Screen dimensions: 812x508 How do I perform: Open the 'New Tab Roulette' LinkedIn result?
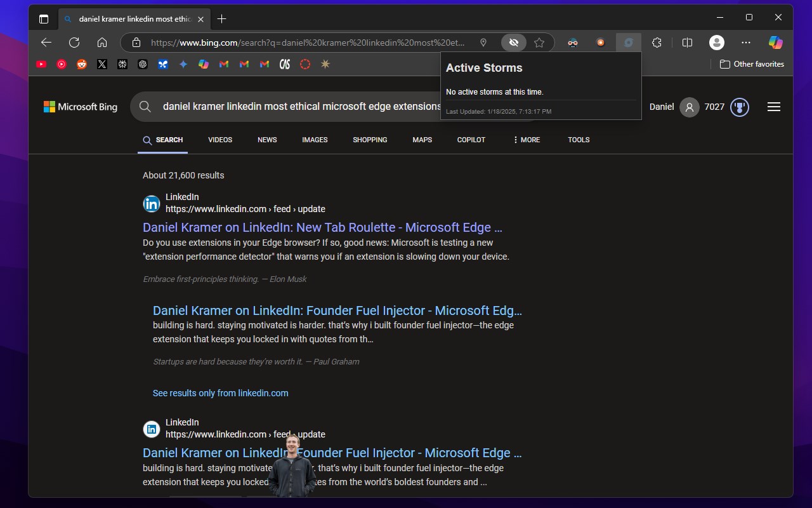pos(322,227)
